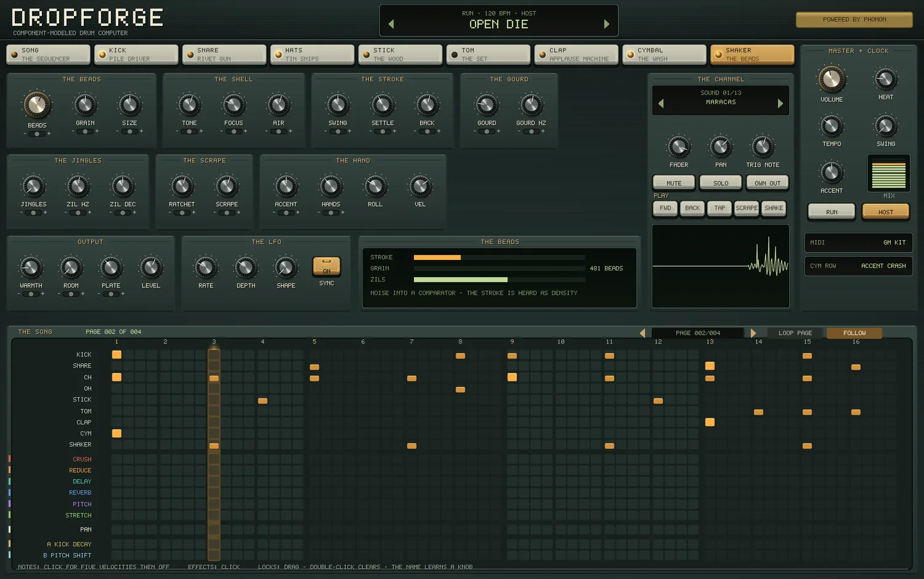Click the SCRAPE play button
This screenshot has height=579, width=924.
(747, 208)
